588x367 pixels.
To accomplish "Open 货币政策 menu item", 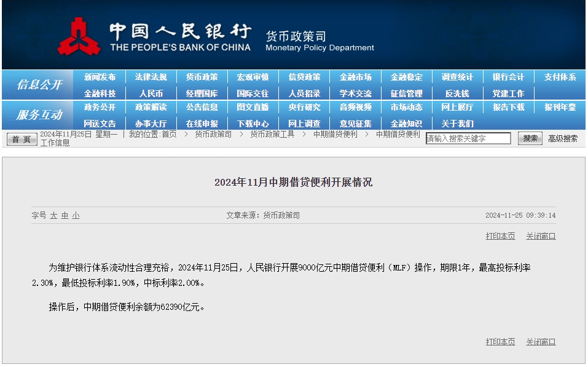I will 202,77.
